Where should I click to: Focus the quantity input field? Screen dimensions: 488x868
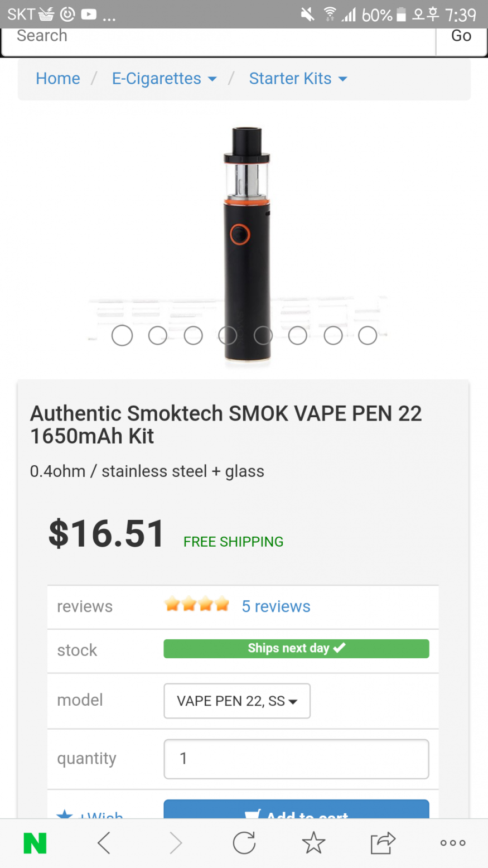click(x=296, y=759)
